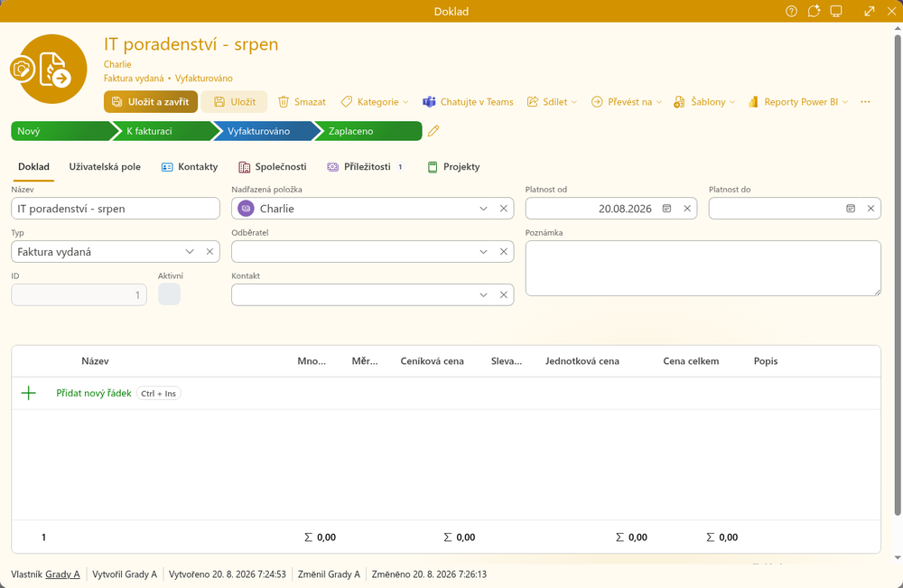Screen dimensions: 903x588
Task: Expand the Odběratel dropdown arrow
Action: pyautogui.click(x=483, y=252)
